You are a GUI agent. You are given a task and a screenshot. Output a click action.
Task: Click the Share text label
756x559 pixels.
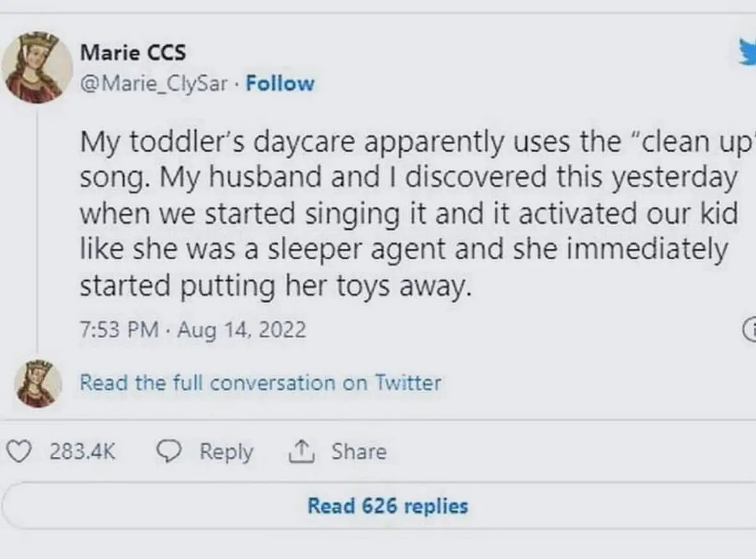click(x=358, y=452)
